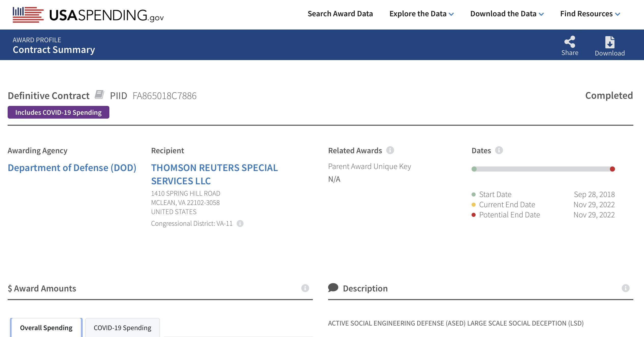This screenshot has width=644, height=337.
Task: Click address line 1410 SPRING HILL ROAD
Action: [x=186, y=193]
